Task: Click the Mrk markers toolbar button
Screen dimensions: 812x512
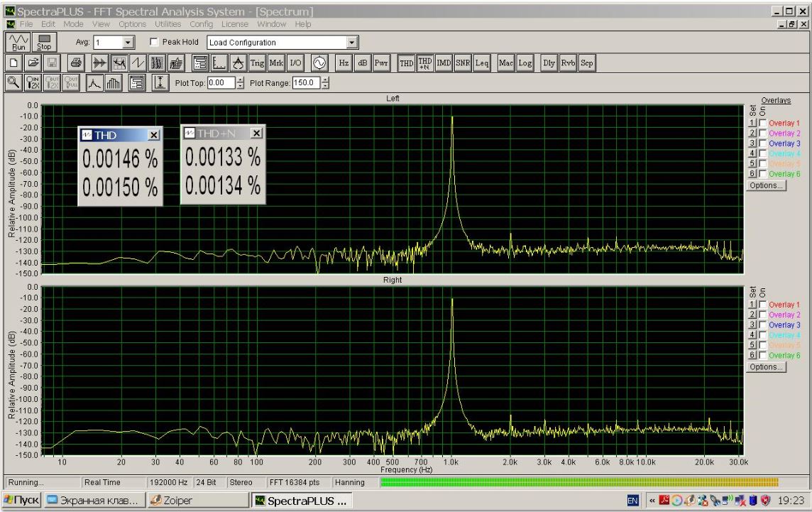Action: coord(277,63)
